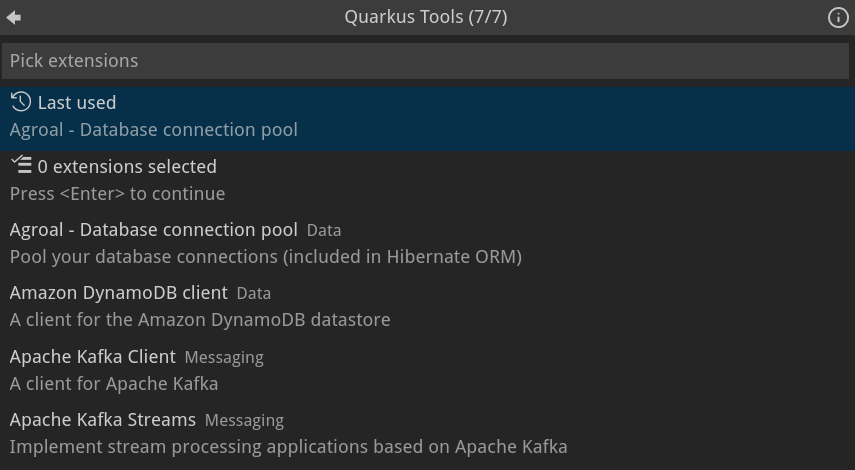Click Press Enter to continue text

pyautogui.click(x=118, y=194)
